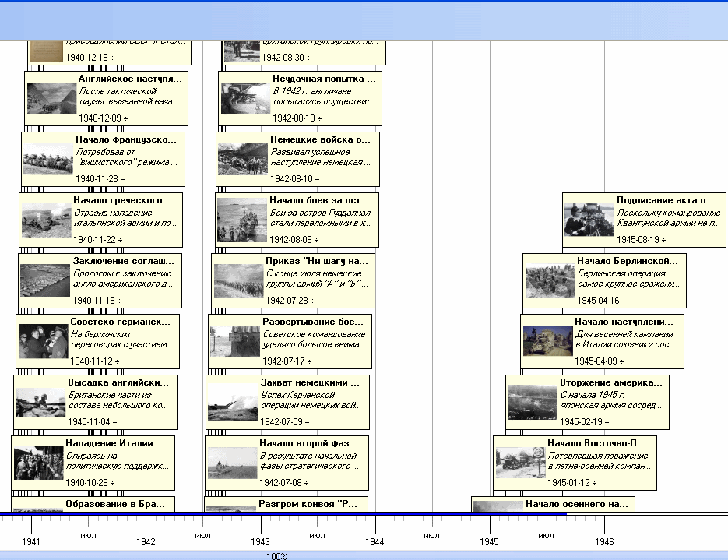Screen dimensions: 728x560
Task: Select the "Советско-германск..." event image
Action: pyautogui.click(x=43, y=341)
